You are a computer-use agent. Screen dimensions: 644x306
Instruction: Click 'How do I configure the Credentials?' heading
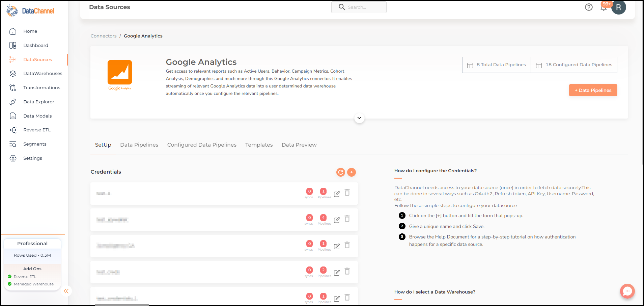[436, 171]
